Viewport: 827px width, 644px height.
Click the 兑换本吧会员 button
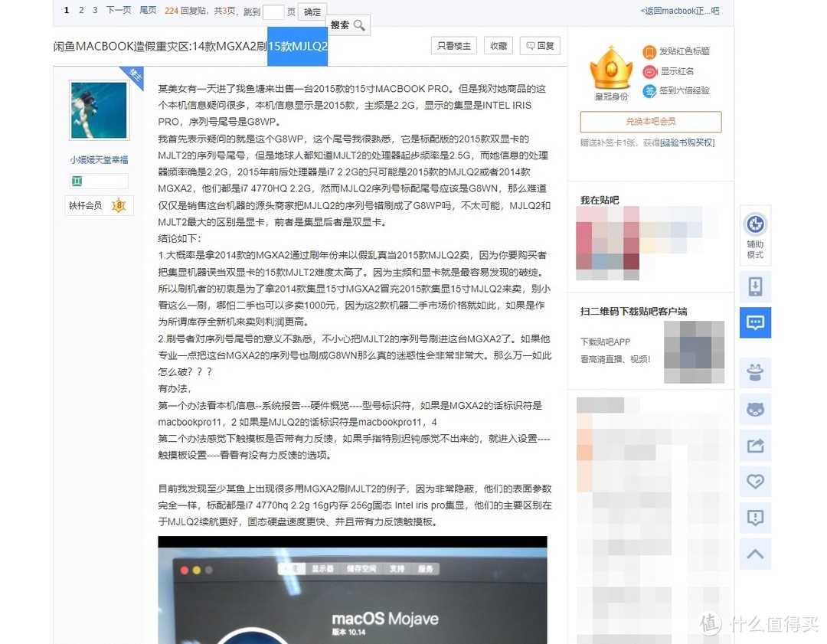pos(649,122)
